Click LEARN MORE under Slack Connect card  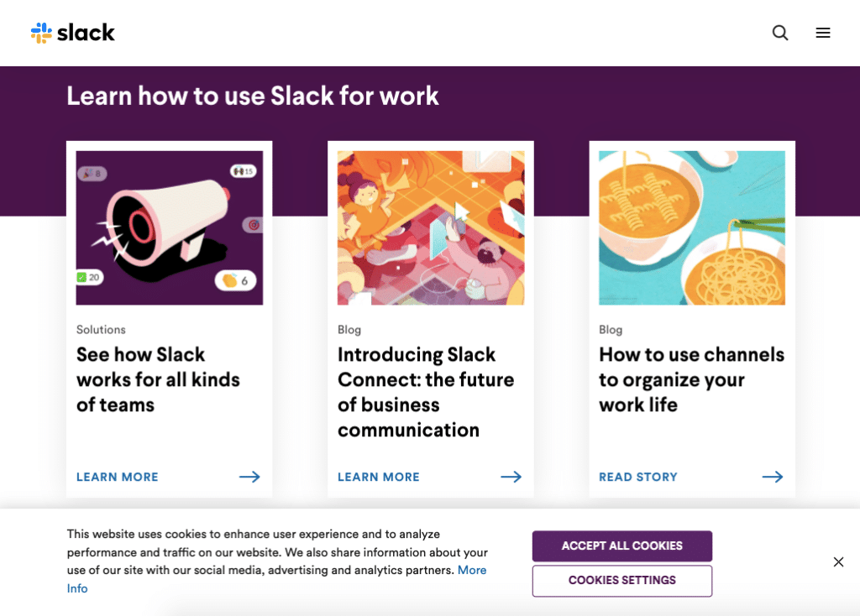(x=379, y=477)
